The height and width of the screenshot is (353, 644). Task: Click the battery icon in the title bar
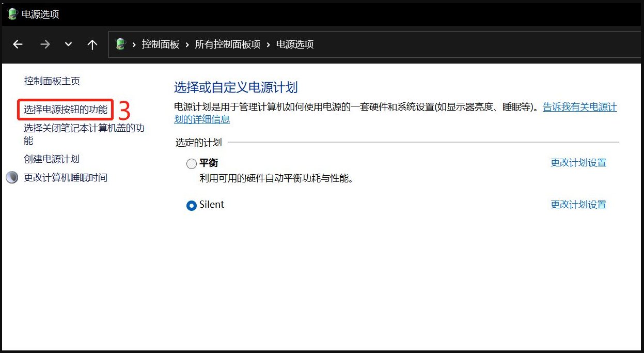(x=11, y=13)
